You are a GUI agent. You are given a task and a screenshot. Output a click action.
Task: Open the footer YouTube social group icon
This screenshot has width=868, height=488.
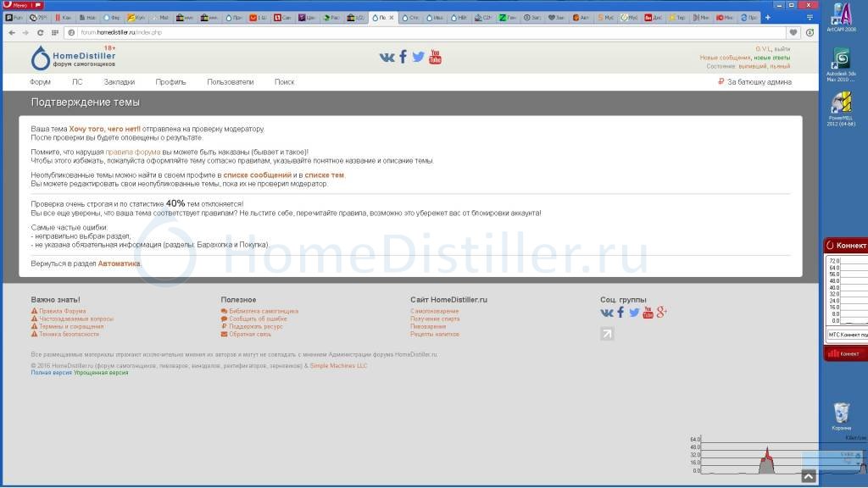click(x=648, y=313)
